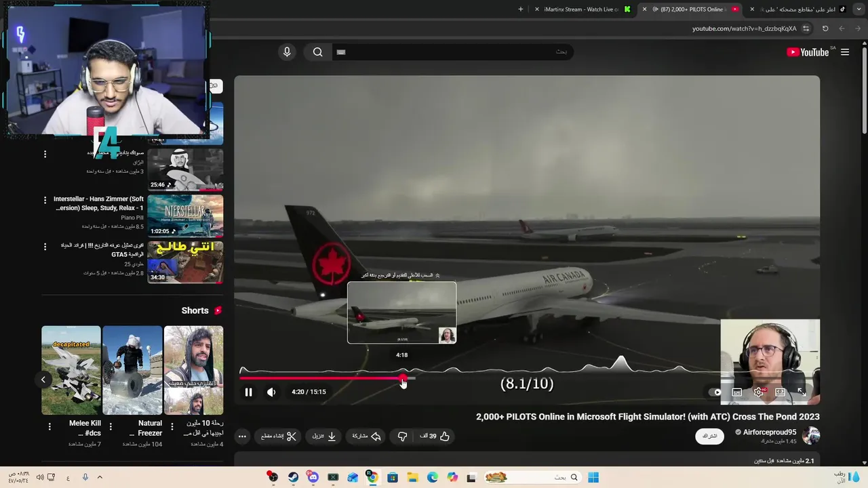Click the Download arrow button
This screenshot has height=488, width=868.
pos(324,436)
